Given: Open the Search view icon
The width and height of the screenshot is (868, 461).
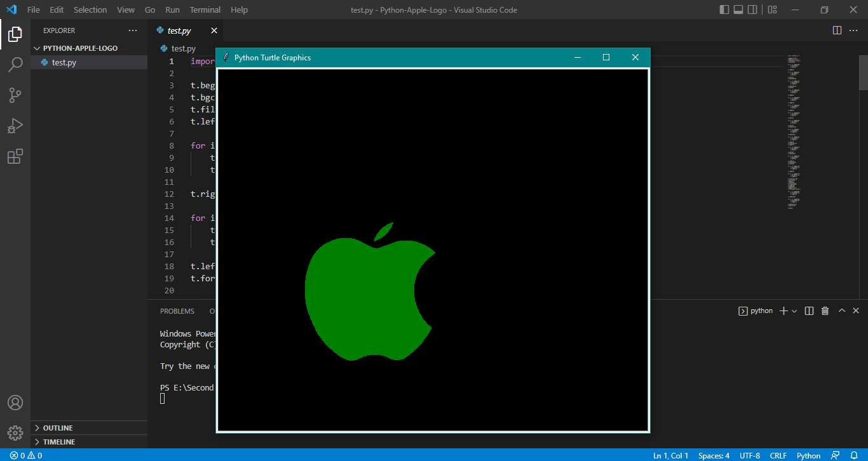Looking at the screenshot, I should pyautogui.click(x=15, y=64).
